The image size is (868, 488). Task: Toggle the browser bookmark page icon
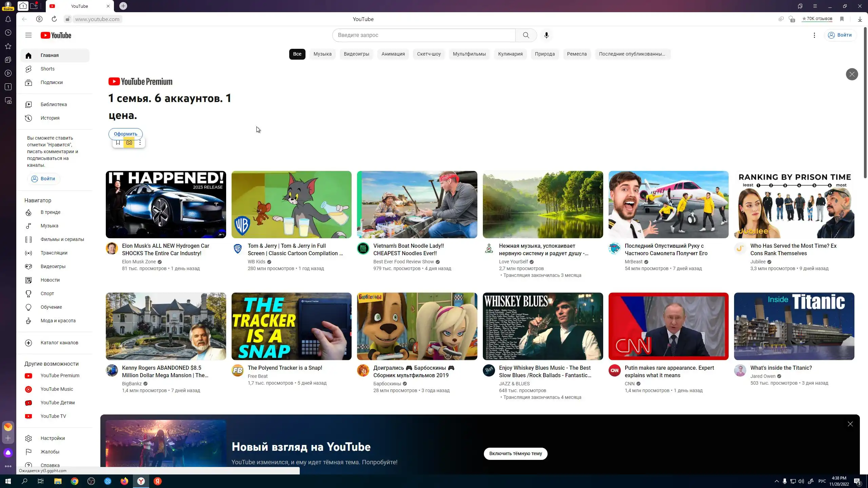(x=842, y=19)
